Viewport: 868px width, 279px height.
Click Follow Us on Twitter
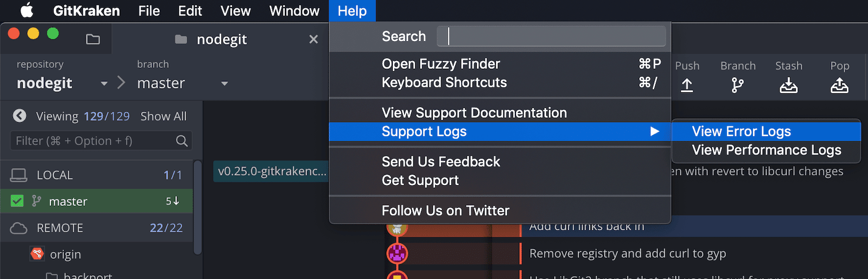point(445,211)
